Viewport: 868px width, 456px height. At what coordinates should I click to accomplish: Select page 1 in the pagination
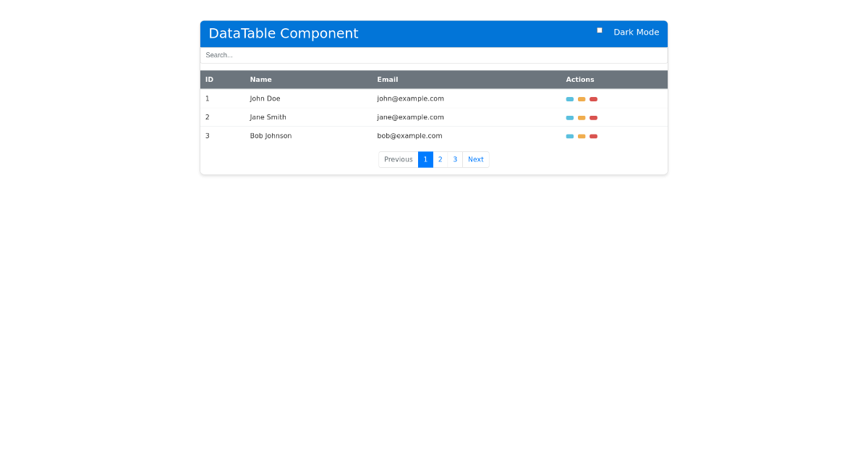(425, 159)
